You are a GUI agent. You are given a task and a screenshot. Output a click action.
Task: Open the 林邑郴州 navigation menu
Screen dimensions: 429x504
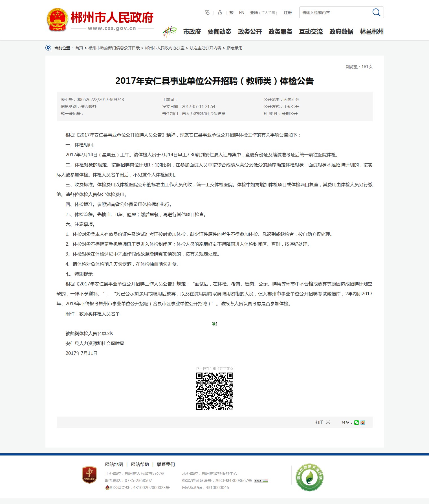pos(372,32)
